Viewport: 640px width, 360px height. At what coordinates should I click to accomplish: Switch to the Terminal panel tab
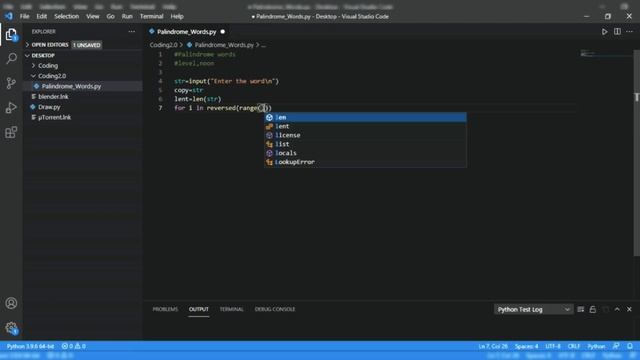231,309
